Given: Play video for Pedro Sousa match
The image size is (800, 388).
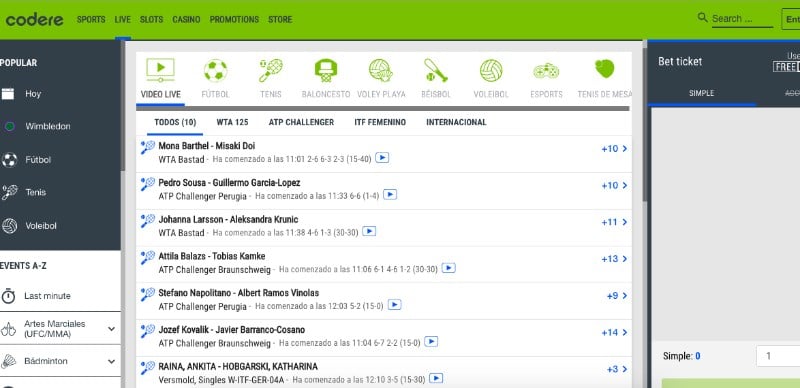Looking at the screenshot, I should (390, 195).
